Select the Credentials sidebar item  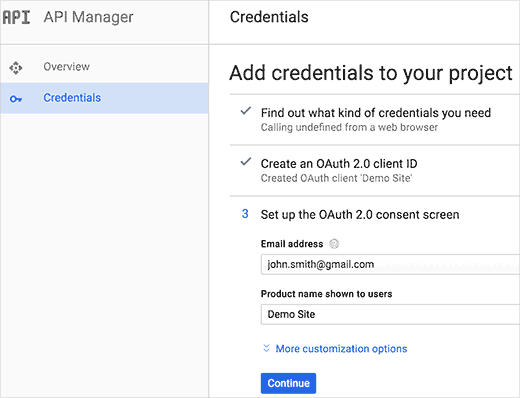click(104, 98)
